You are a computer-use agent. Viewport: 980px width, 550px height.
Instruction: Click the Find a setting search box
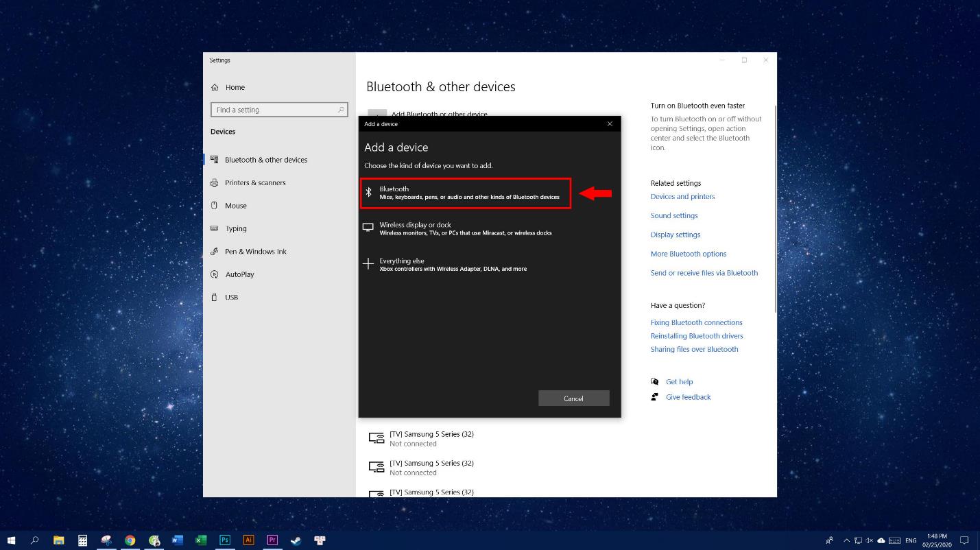(274, 110)
